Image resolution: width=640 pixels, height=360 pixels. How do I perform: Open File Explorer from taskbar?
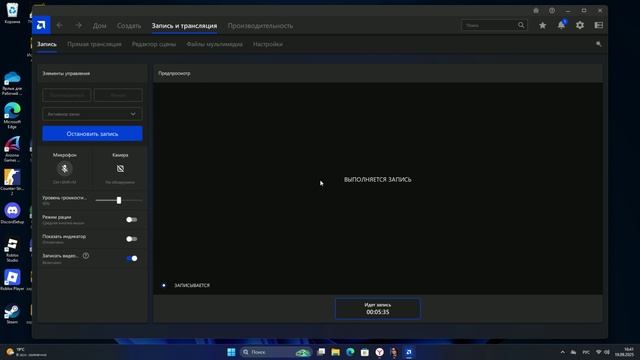pos(336,352)
